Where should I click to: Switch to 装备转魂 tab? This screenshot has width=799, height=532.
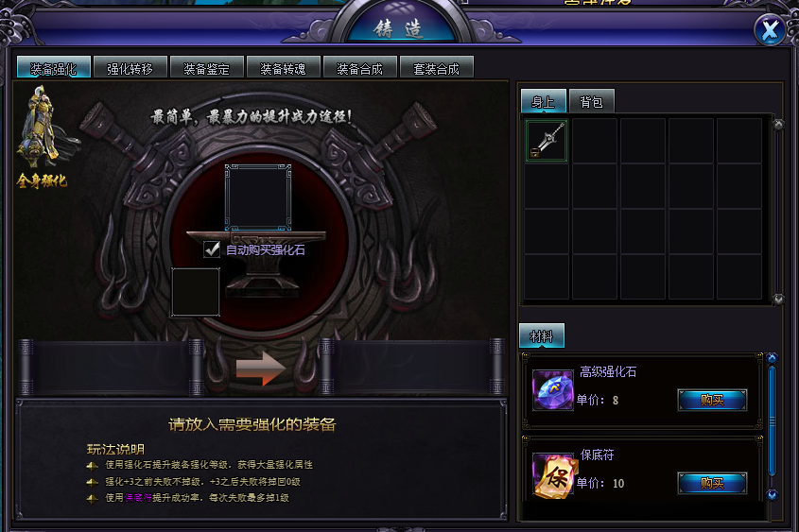click(284, 67)
